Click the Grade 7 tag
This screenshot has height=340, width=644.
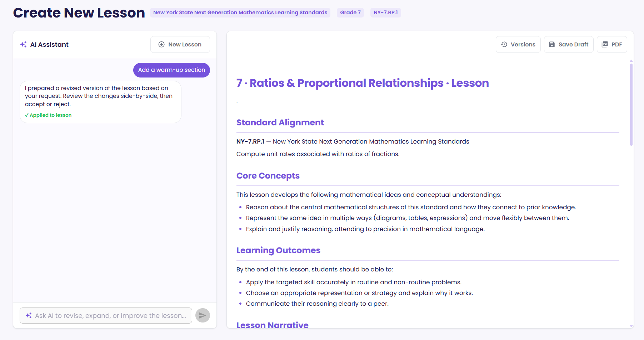click(350, 12)
